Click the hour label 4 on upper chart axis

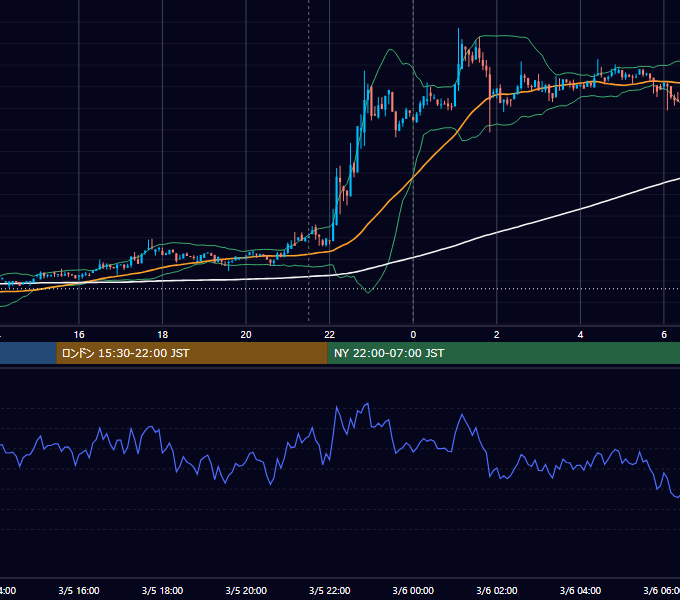[580, 335]
